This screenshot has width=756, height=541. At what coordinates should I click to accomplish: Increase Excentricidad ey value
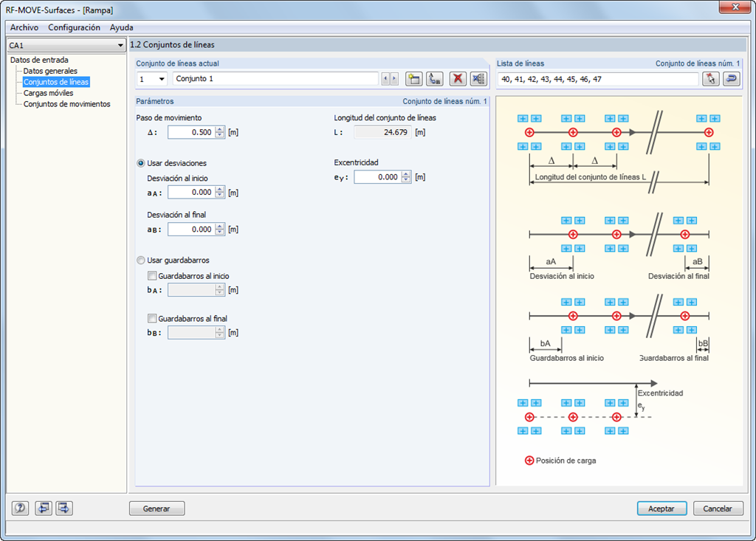[406, 174]
